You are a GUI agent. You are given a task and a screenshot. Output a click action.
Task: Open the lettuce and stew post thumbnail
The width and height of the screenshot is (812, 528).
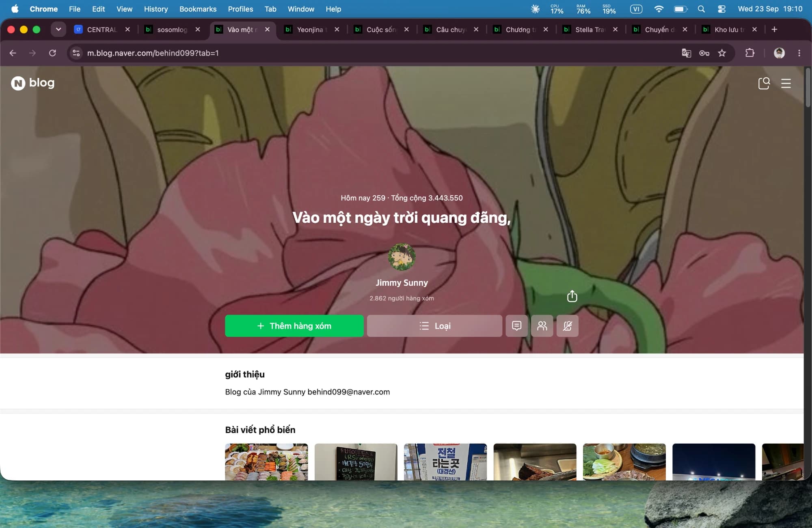pos(624,462)
